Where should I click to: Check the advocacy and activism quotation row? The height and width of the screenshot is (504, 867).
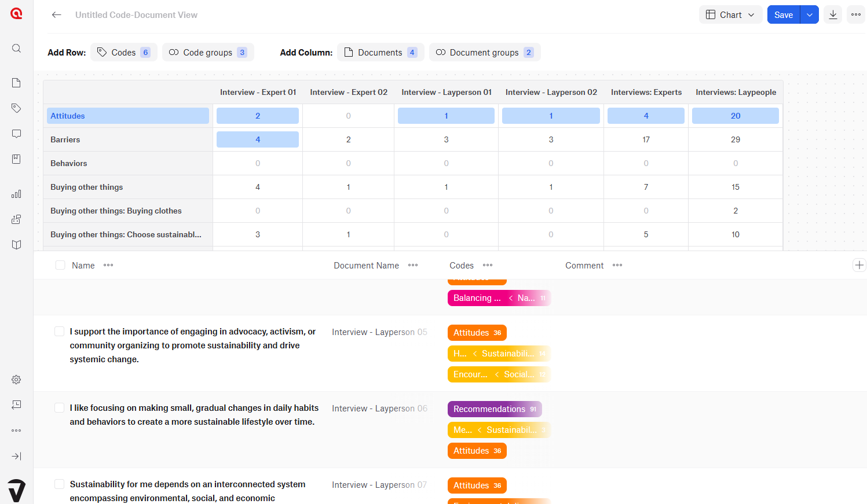pos(59,331)
